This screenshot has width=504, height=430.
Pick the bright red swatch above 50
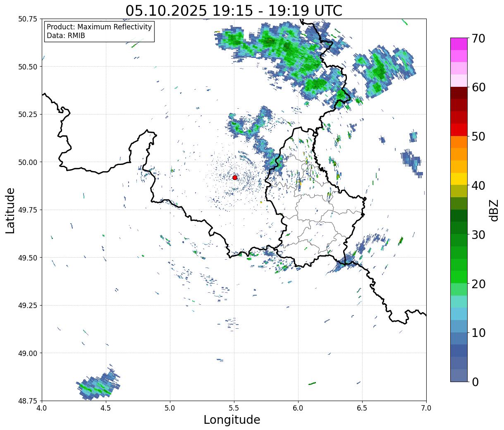tap(459, 129)
